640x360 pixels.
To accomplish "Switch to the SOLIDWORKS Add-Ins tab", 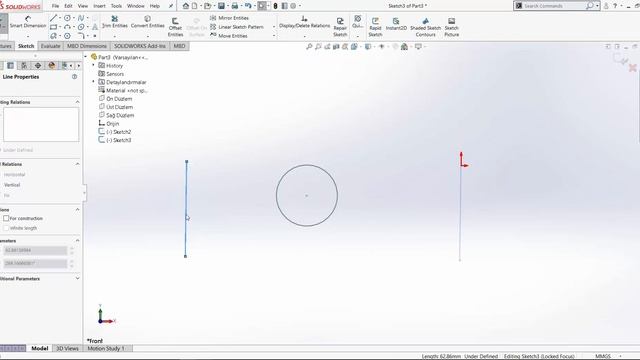I will click(x=140, y=46).
